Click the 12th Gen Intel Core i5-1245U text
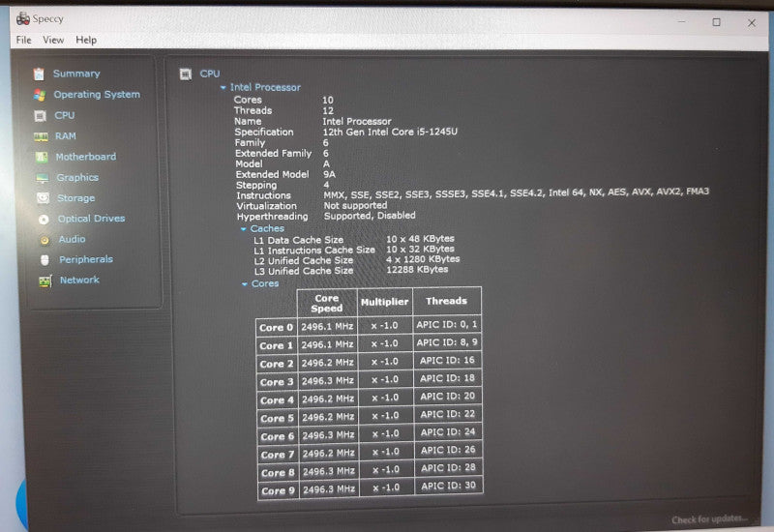The height and width of the screenshot is (532, 774). click(x=390, y=132)
